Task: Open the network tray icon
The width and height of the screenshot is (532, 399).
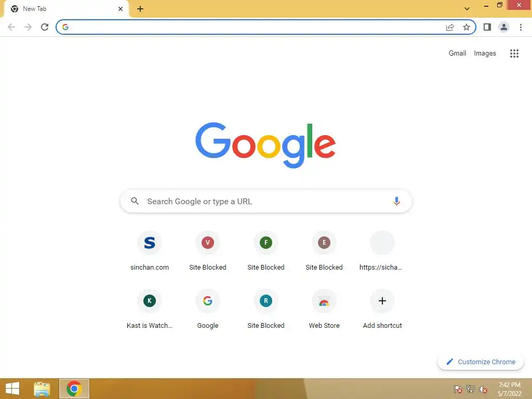Action: point(470,389)
